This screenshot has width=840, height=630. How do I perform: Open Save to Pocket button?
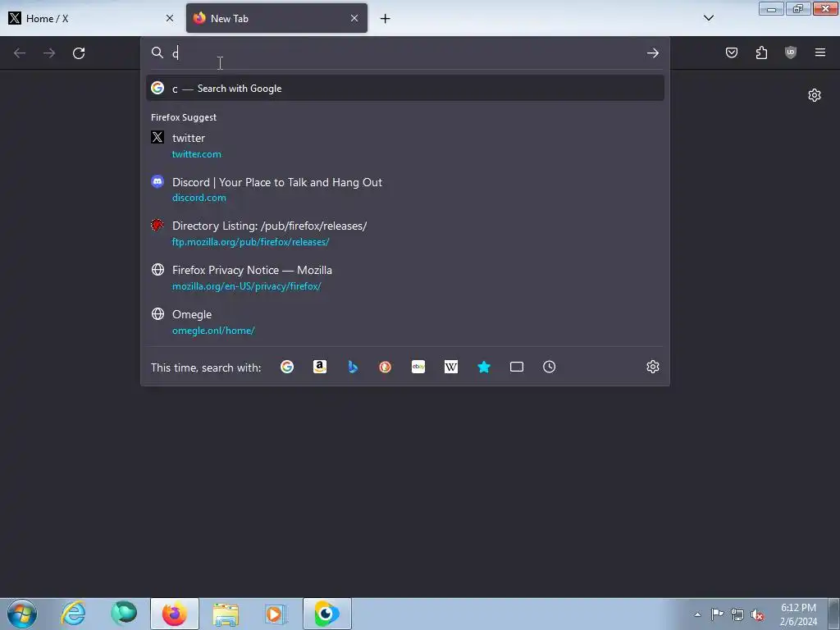click(x=732, y=52)
